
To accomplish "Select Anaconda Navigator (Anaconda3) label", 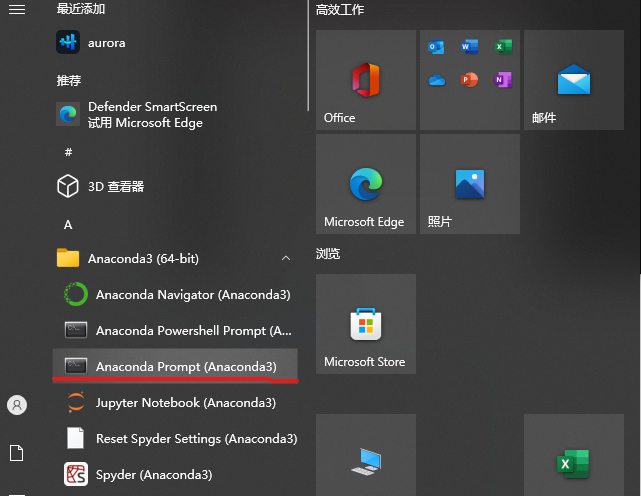I will [193, 294].
